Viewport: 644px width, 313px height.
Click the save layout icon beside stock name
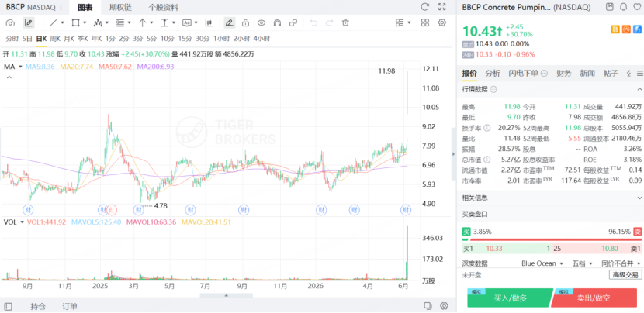[x=610, y=7]
